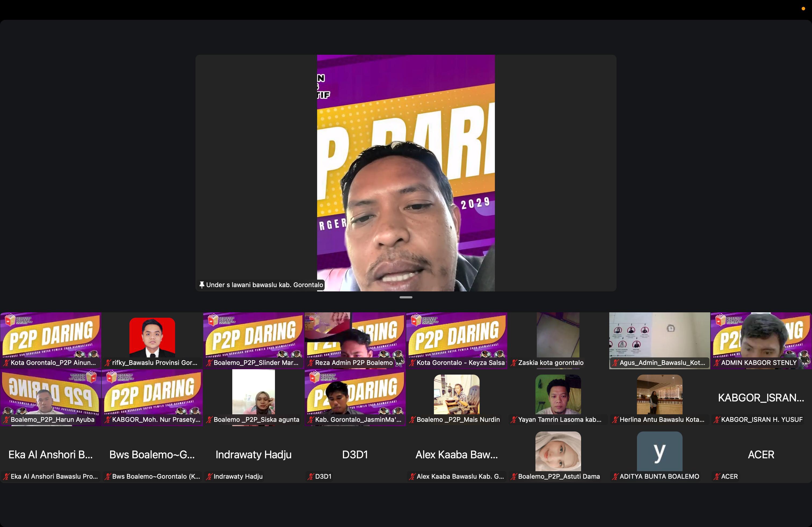The width and height of the screenshot is (812, 527).
Task: Click muted mic icon beside Reza Admin P2P Boalemo
Action: coord(310,363)
